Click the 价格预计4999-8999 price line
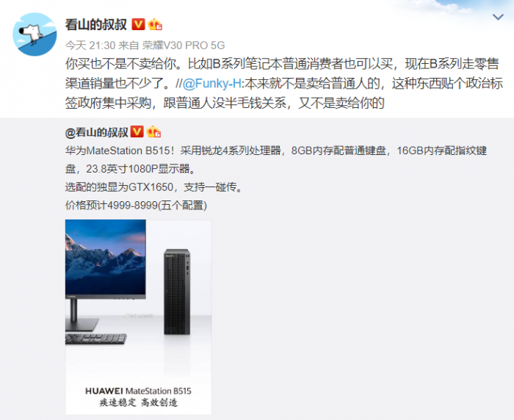 136,206
